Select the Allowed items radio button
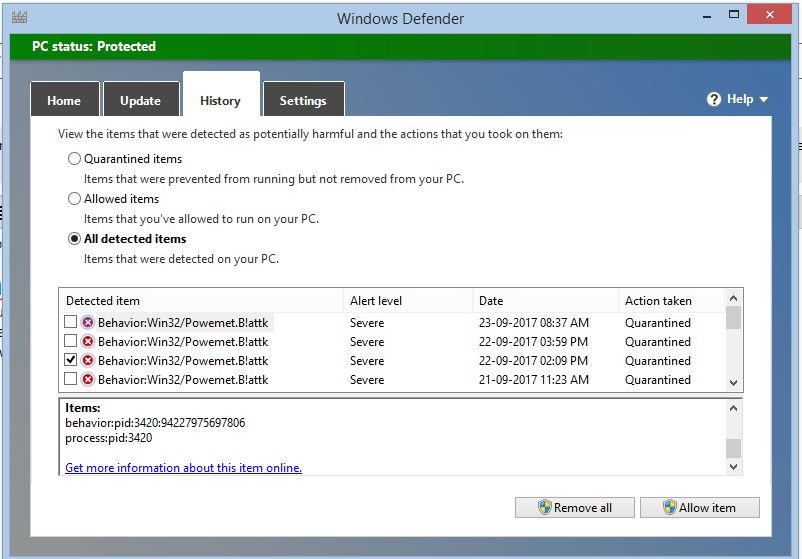Viewport: 802px width, 559px height. tap(74, 198)
